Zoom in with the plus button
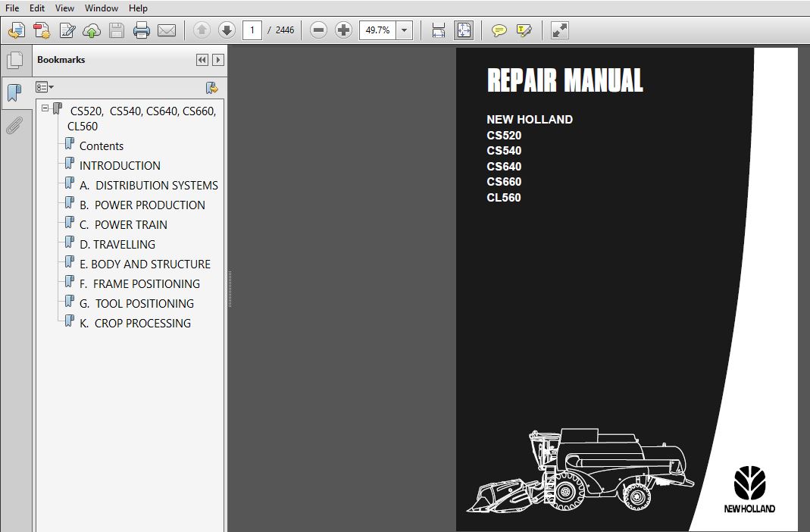The height and width of the screenshot is (532, 810). tap(343, 30)
